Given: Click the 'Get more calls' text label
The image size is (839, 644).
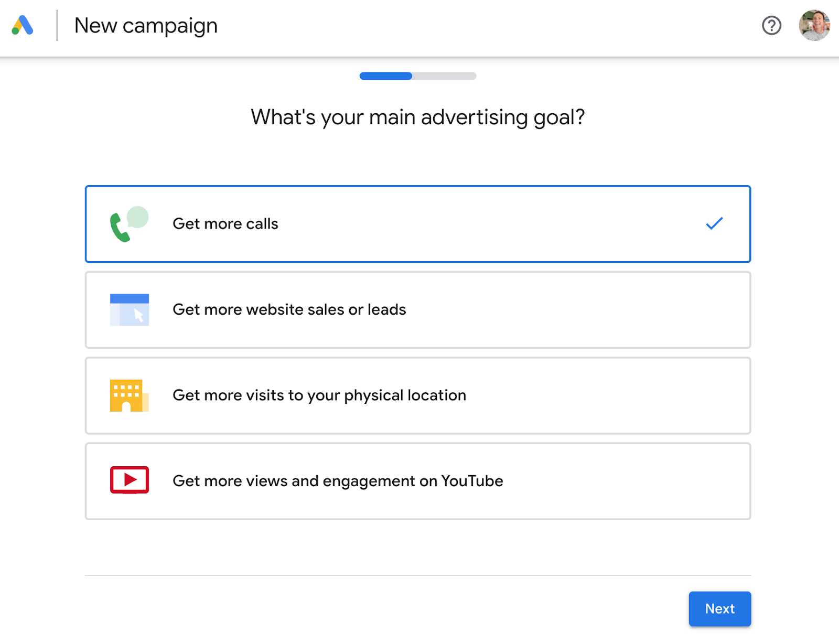Looking at the screenshot, I should coord(225,224).
